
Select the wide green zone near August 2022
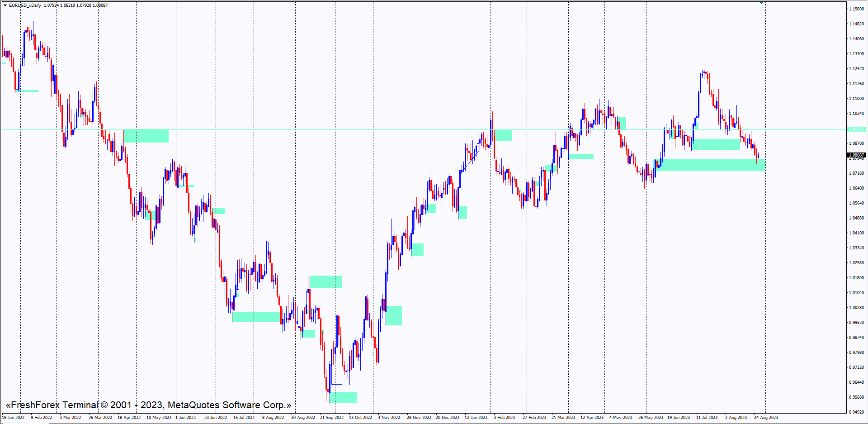click(256, 317)
